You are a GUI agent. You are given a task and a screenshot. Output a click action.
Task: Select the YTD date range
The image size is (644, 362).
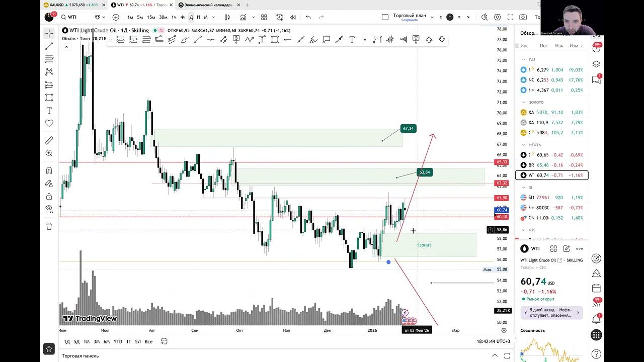point(118,341)
